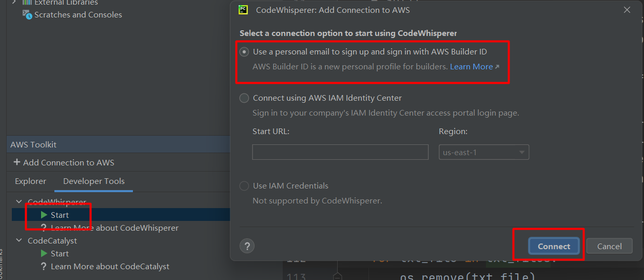Image resolution: width=644 pixels, height=280 pixels.
Task: Click the question mark icon beside Learn More about CodeCatalyst
Action: pos(44,266)
